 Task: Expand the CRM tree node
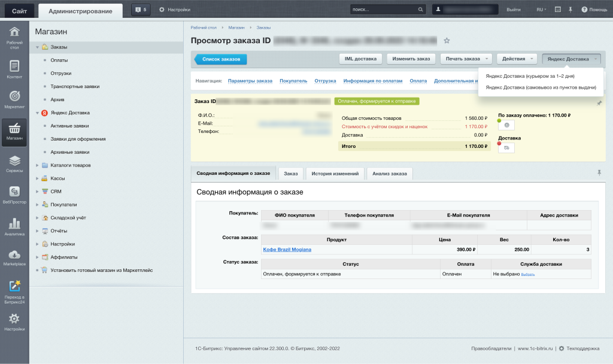[x=38, y=192]
